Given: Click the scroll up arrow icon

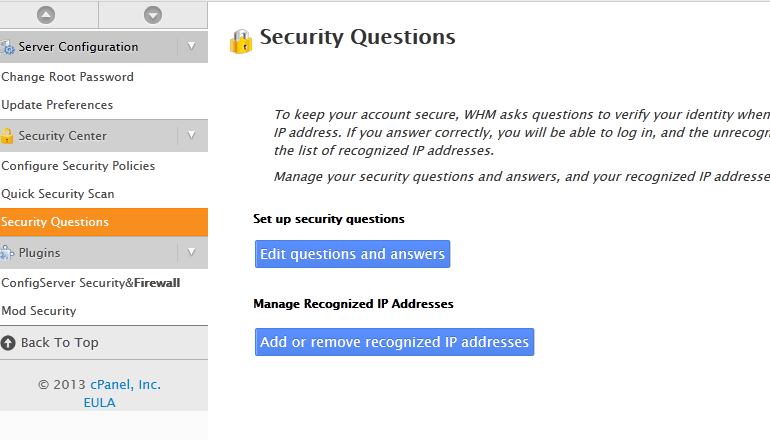Looking at the screenshot, I should click(46, 15).
